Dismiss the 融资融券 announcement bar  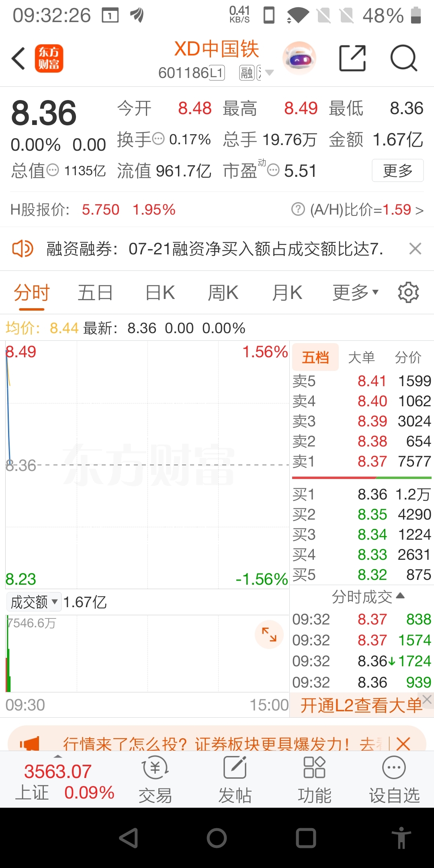coord(415,249)
